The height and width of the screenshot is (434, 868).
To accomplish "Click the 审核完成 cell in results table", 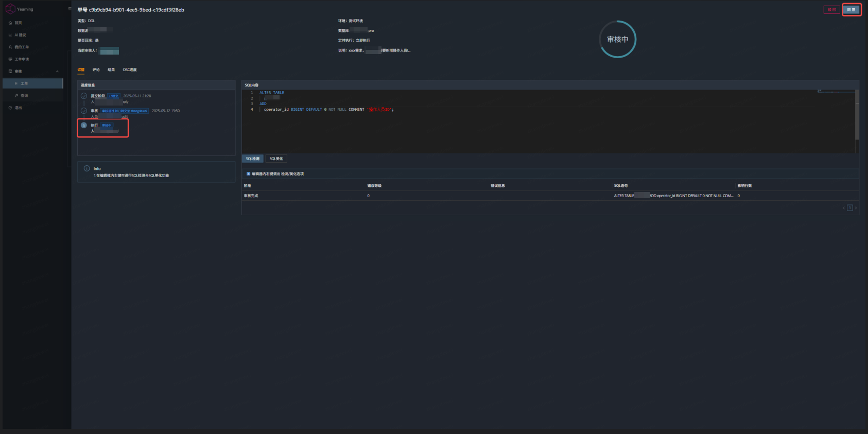I will pos(251,196).
